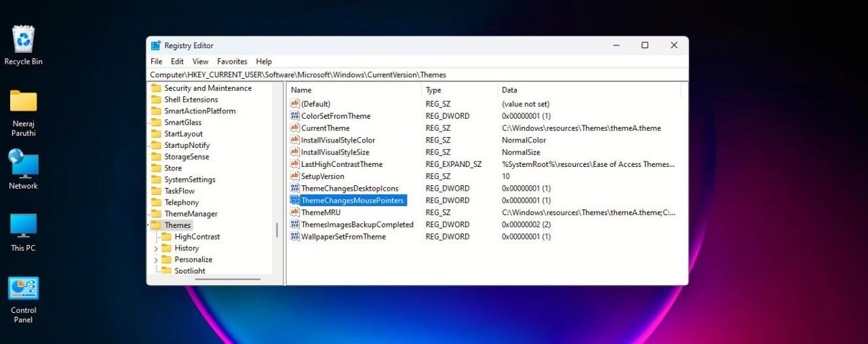Open the Favorites menu
868x344 pixels.
(232, 61)
